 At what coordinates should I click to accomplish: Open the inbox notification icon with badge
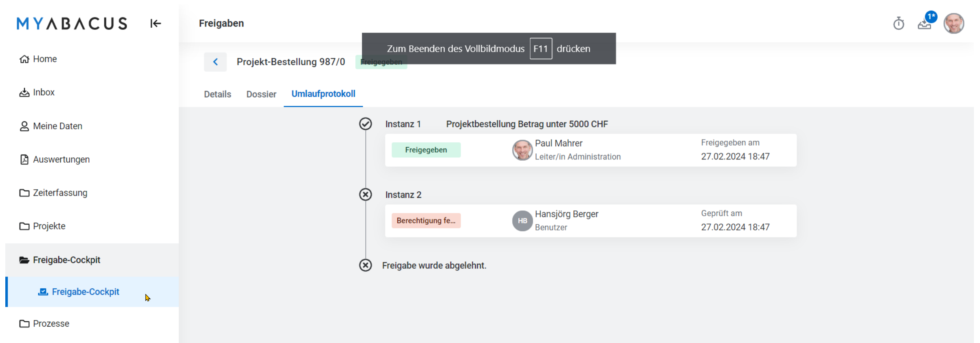pyautogui.click(x=925, y=24)
